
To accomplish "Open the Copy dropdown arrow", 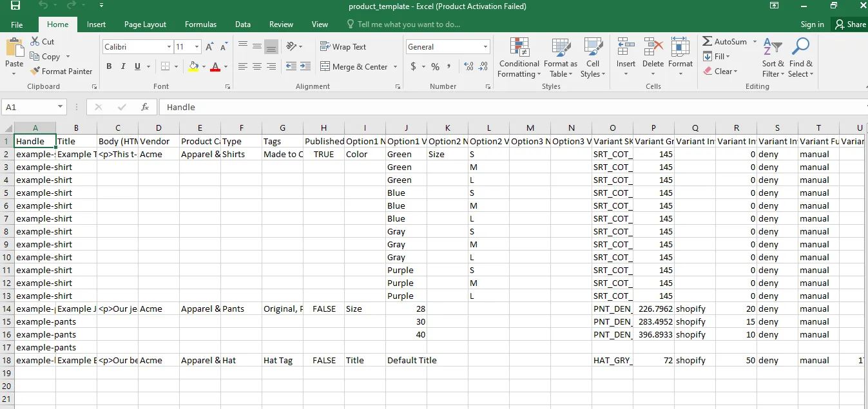I will tap(68, 57).
